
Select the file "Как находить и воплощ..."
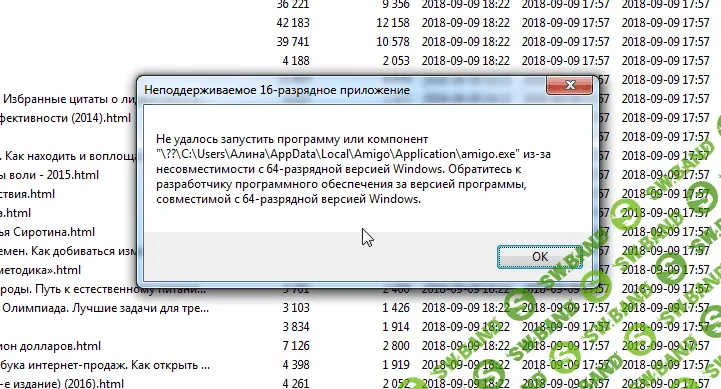coord(71,156)
